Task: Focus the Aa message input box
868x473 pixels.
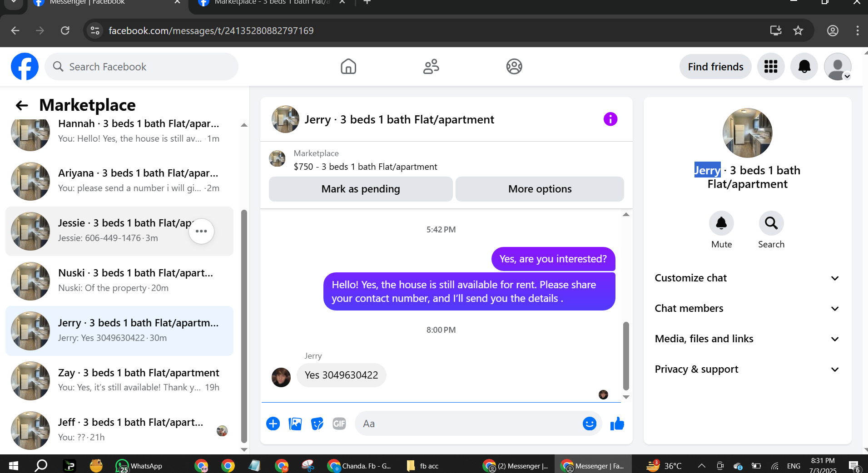Action: (x=468, y=424)
